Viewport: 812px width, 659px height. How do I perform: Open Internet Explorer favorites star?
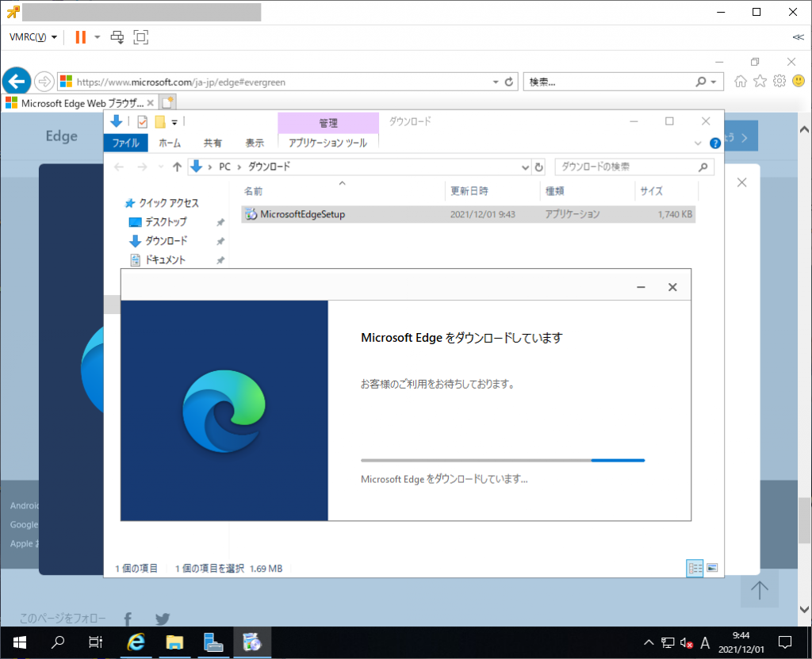click(x=760, y=82)
